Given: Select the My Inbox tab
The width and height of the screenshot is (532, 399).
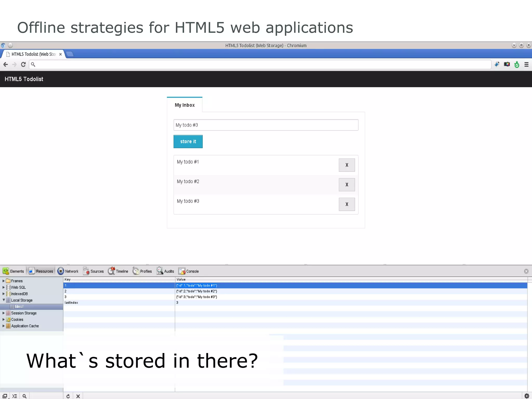Looking at the screenshot, I should coord(184,105).
